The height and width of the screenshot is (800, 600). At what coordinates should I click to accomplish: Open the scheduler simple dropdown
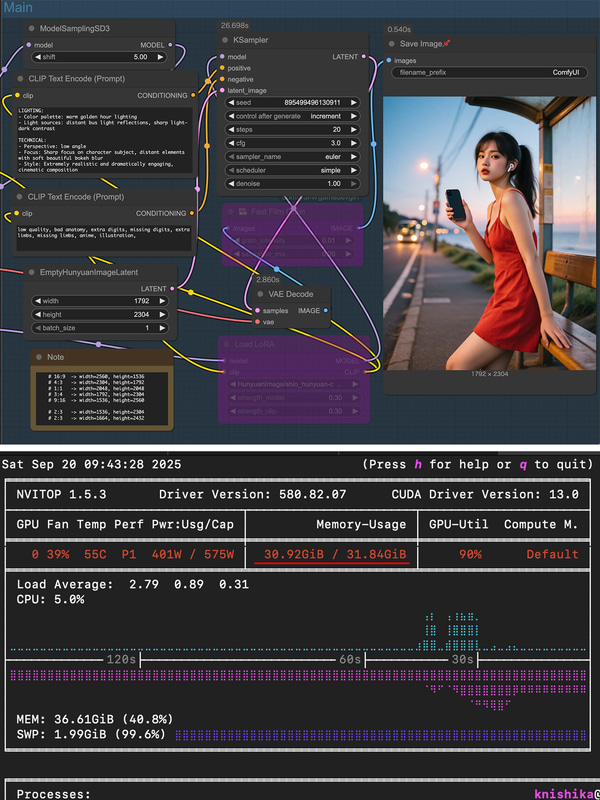(292, 170)
